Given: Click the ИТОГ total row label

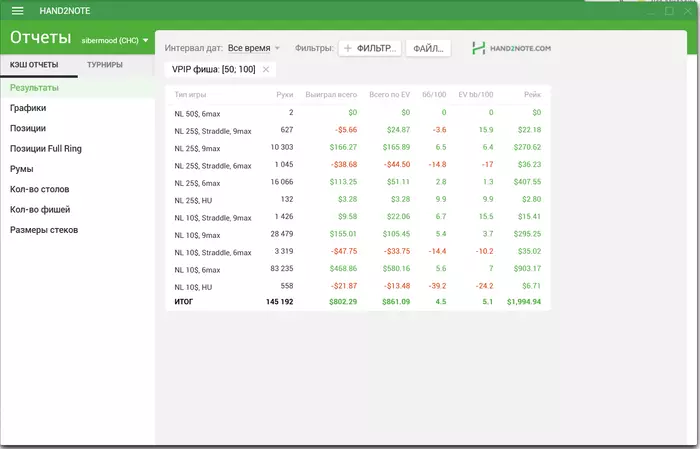Looking at the screenshot, I should coord(183,302).
